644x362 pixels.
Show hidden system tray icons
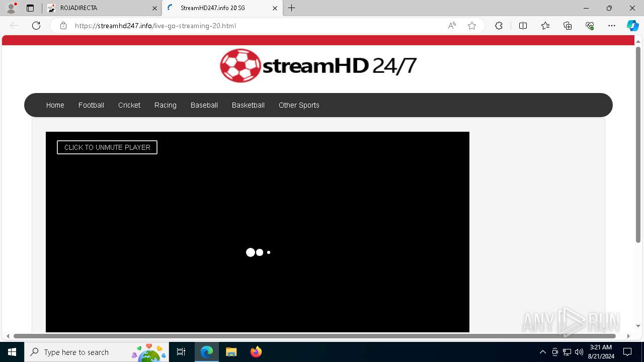click(542, 352)
